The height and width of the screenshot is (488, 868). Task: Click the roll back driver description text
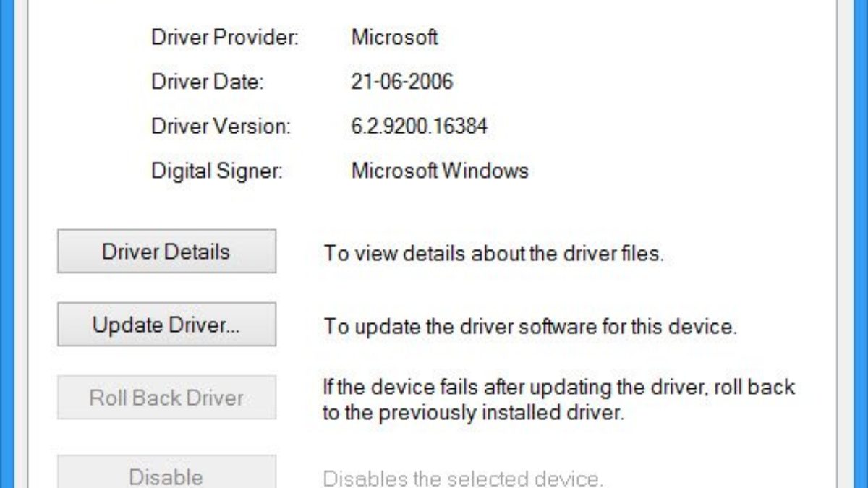pyautogui.click(x=558, y=400)
